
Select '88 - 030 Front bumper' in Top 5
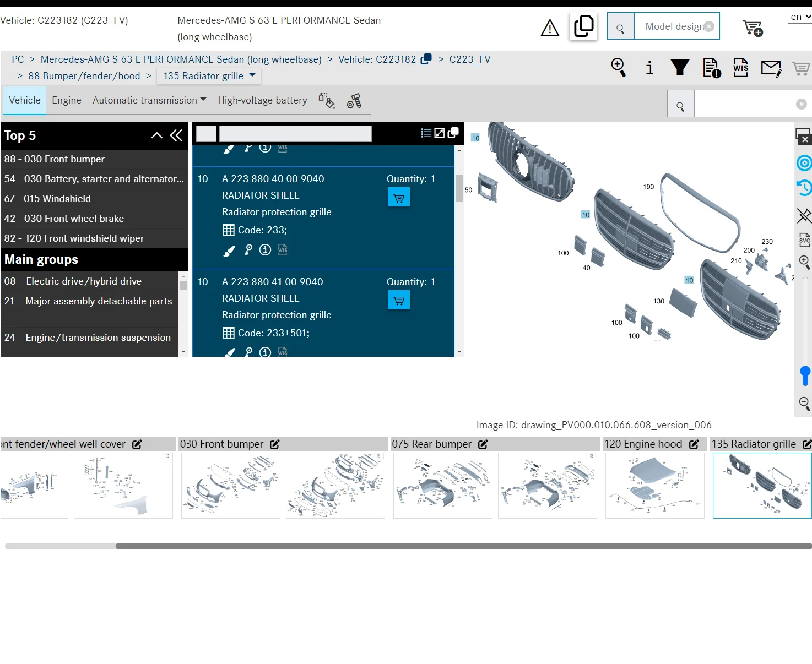pos(94,159)
